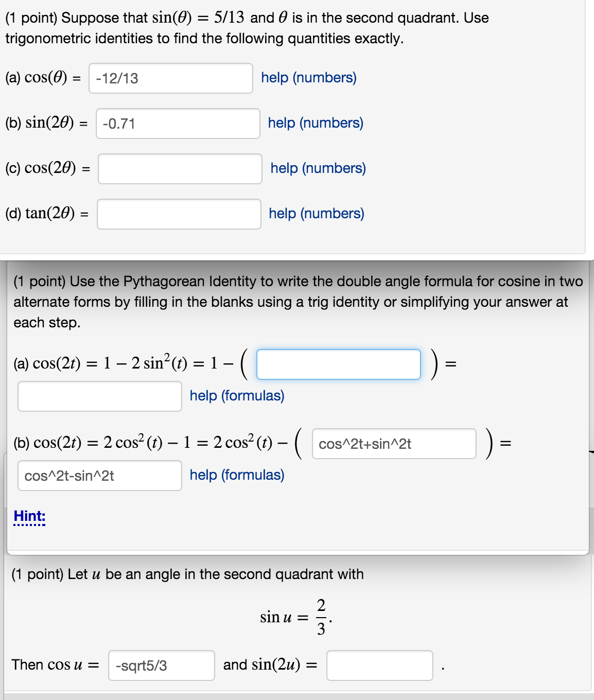Open help (numbers) beside tan(2θ)

coord(316,214)
